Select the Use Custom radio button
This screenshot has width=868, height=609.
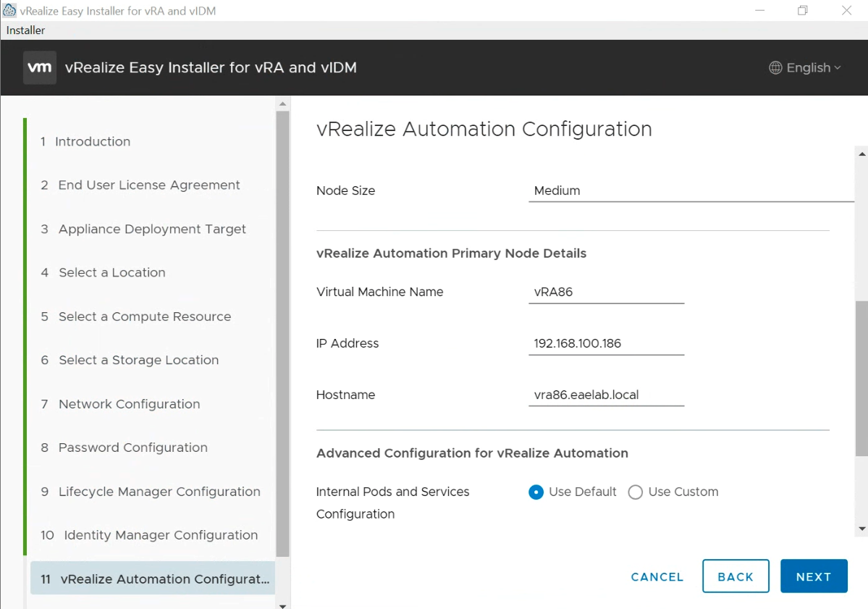point(635,492)
